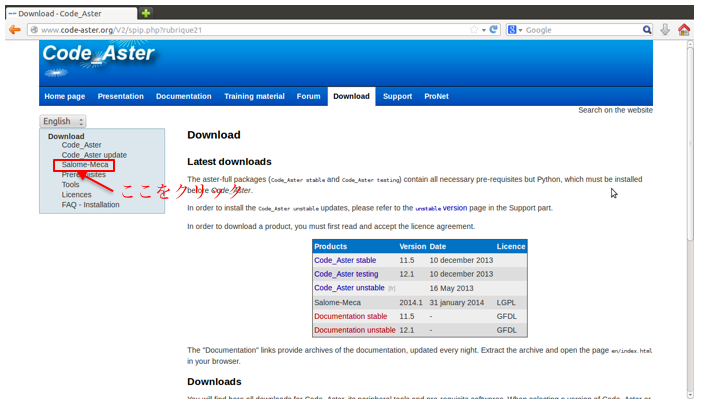703x406 pixels.
Task: Open the English language selector
Action: coord(63,121)
